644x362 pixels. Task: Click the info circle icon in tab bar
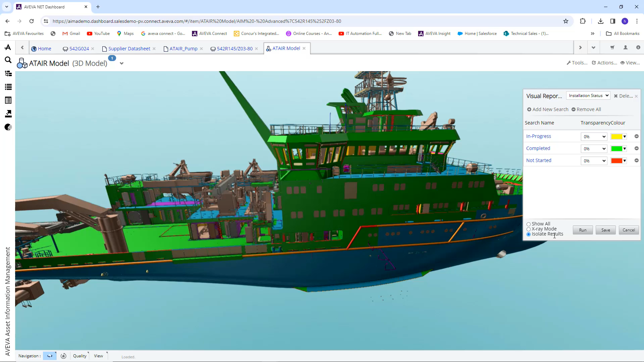pyautogui.click(x=638, y=48)
